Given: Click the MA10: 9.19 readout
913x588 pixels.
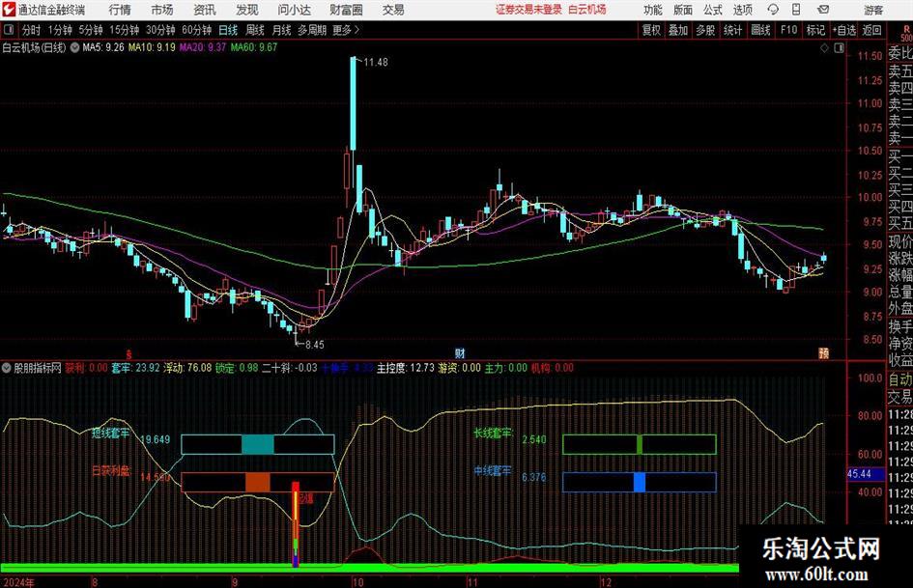Looking at the screenshot, I should pyautogui.click(x=152, y=47).
